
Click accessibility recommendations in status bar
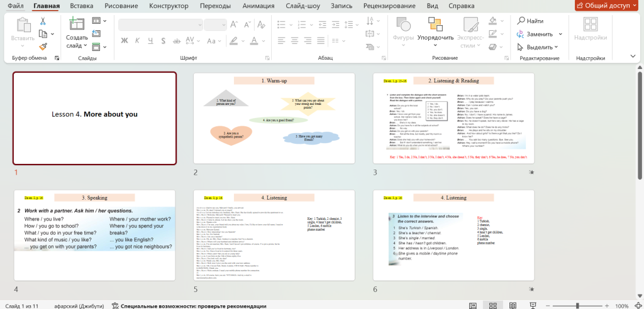[x=189, y=306]
